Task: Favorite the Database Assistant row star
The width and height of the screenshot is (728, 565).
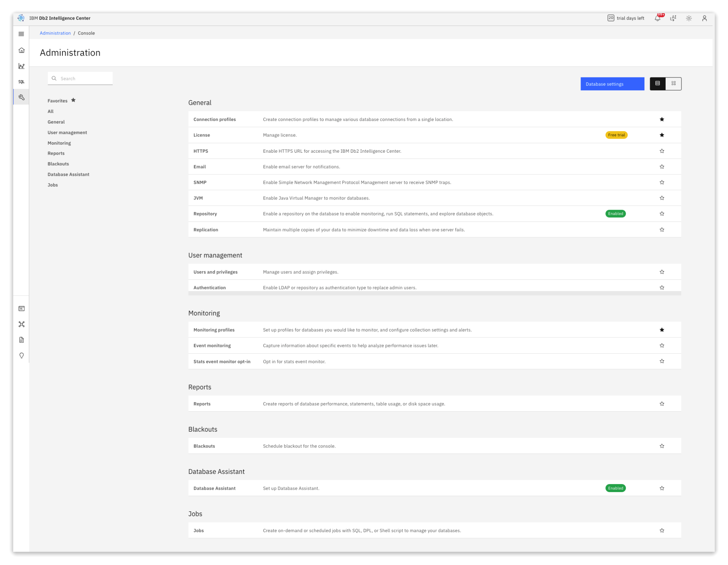Action: (662, 488)
